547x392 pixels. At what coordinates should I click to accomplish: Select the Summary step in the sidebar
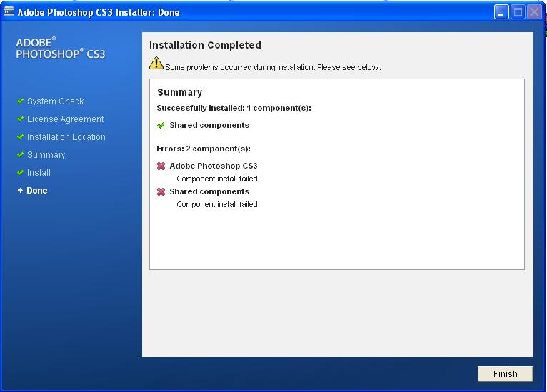click(x=46, y=155)
